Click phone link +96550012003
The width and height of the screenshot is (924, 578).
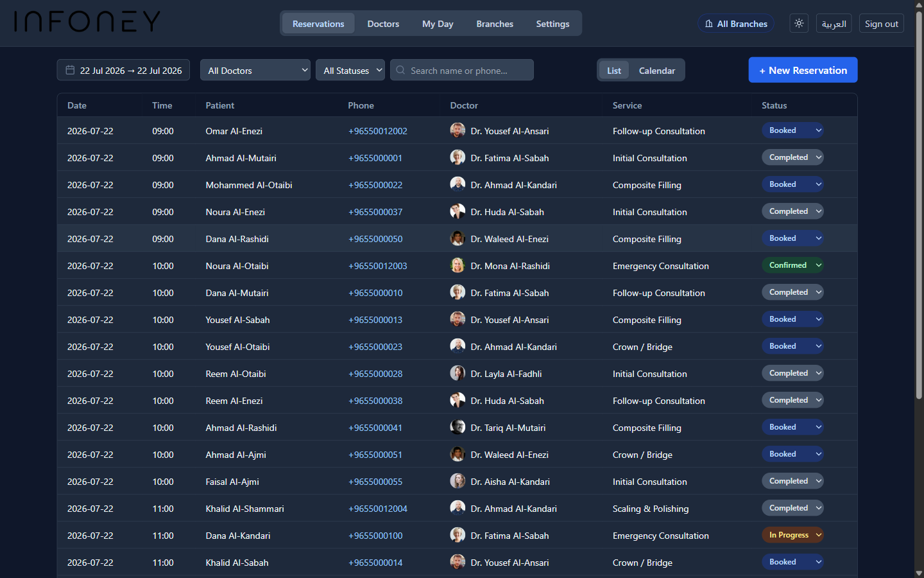(x=378, y=266)
